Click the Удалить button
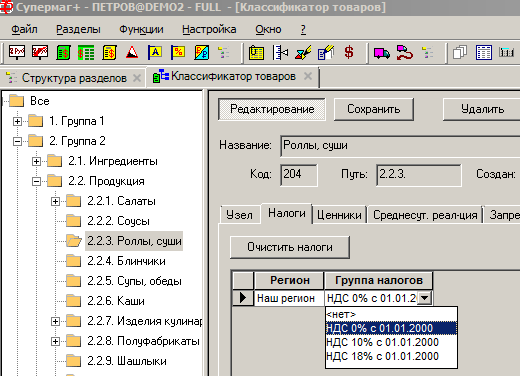The width and height of the screenshot is (520, 376). click(x=482, y=109)
